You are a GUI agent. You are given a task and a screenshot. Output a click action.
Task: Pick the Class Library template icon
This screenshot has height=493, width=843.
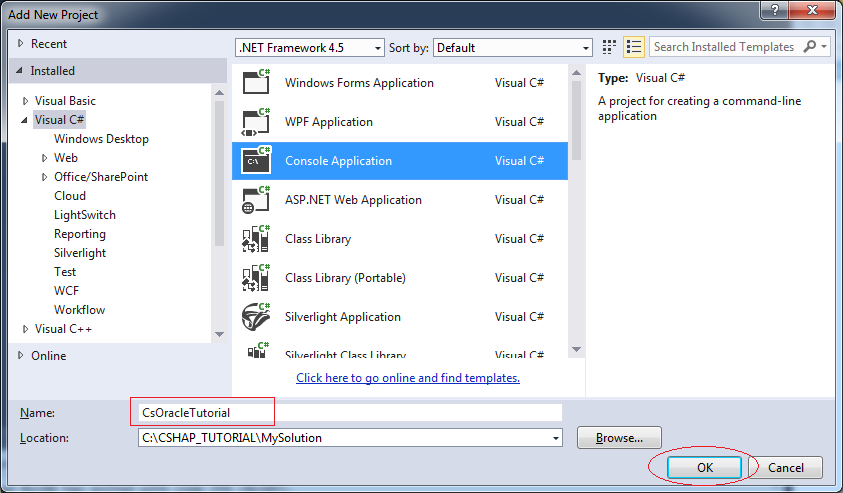pos(256,239)
